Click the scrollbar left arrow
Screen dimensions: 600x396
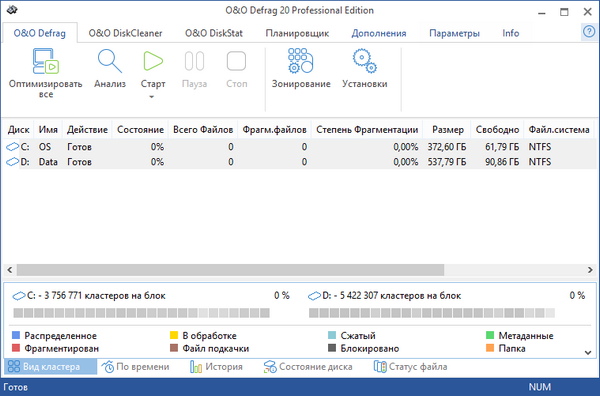coord(10,270)
